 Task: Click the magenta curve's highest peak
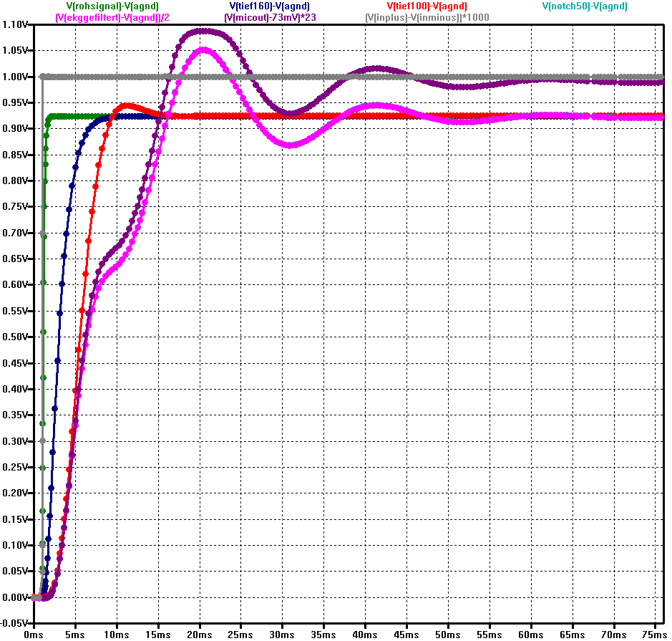pyautogui.click(x=204, y=50)
